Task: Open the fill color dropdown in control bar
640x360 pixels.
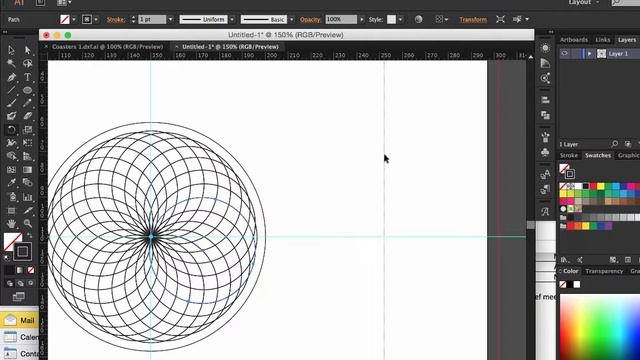Action: [x=74, y=19]
